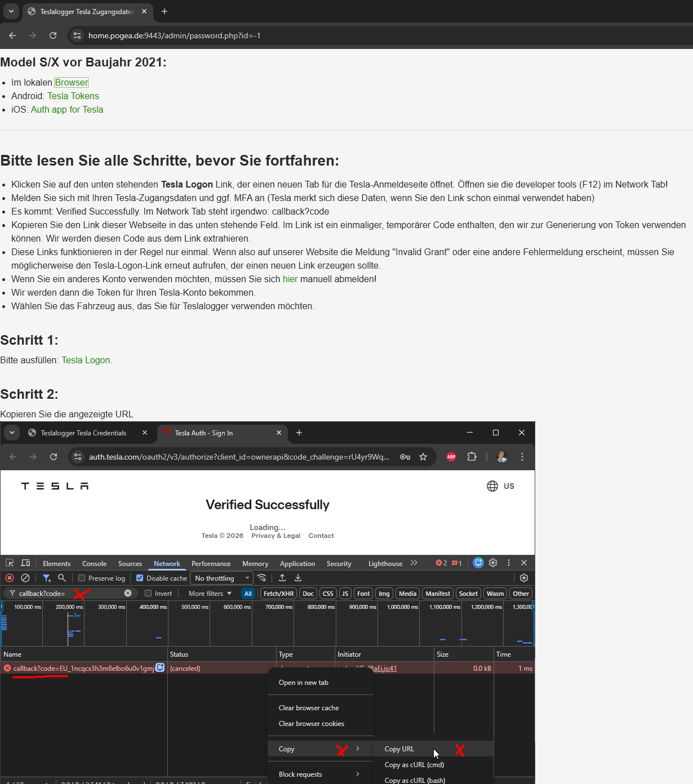This screenshot has width=693, height=784.
Task: Switch to the Teslalogger Tesla Zugangsdaten tab
Action: (x=87, y=11)
